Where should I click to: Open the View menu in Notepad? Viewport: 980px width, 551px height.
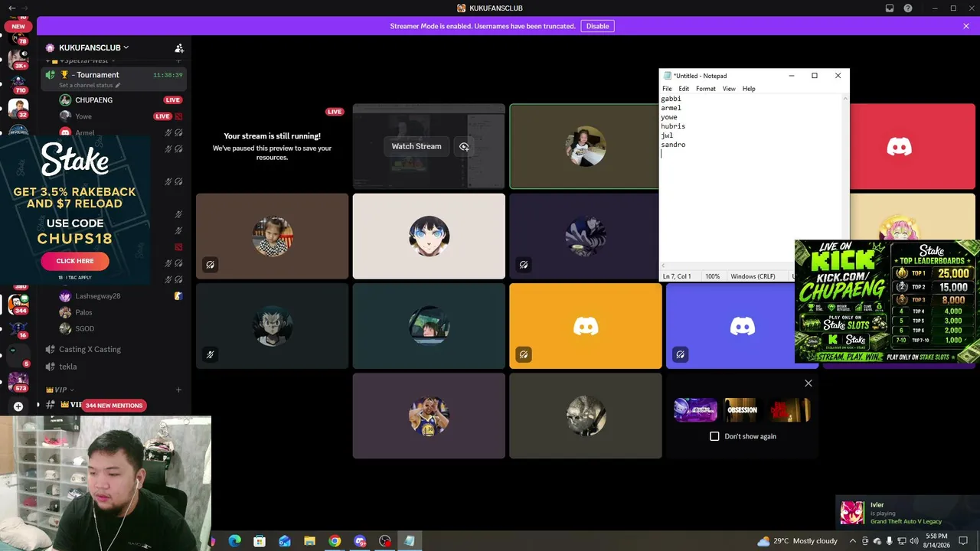coord(729,89)
